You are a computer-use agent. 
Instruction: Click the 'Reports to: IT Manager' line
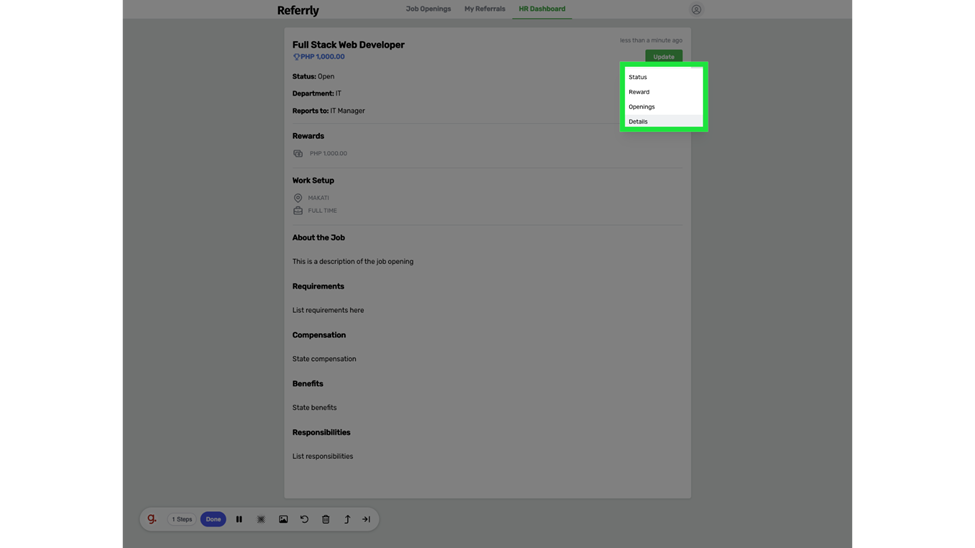[328, 111]
